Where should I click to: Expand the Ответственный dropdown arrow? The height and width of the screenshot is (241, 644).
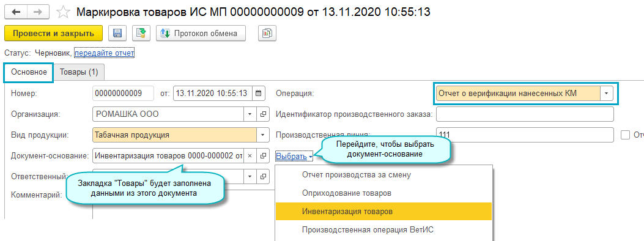coord(250,177)
